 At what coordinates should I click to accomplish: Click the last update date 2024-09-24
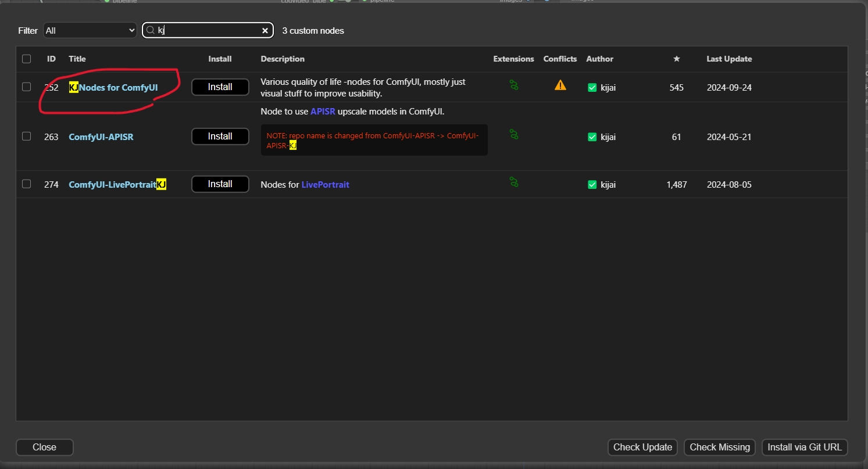tap(729, 88)
